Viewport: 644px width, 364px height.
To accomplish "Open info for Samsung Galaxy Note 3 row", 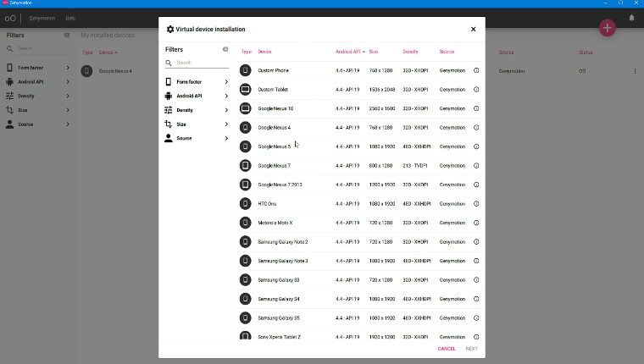I will [476, 261].
